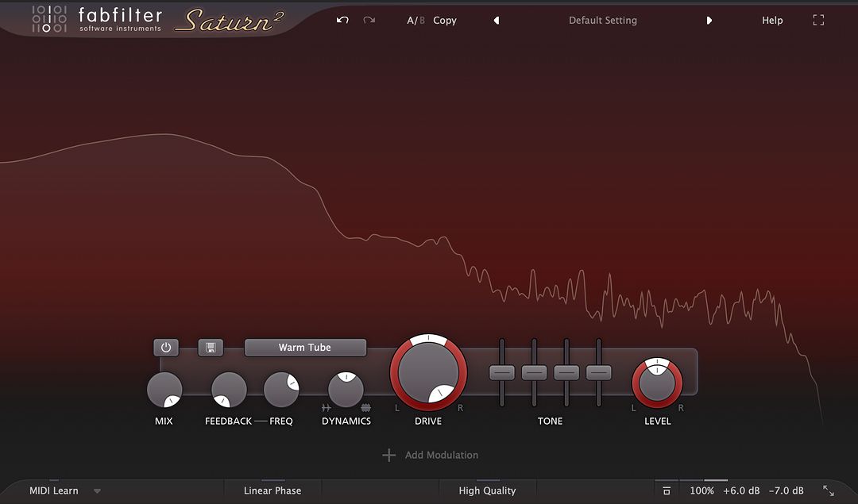Toggle the band power button
The height and width of the screenshot is (504, 858).
click(166, 348)
